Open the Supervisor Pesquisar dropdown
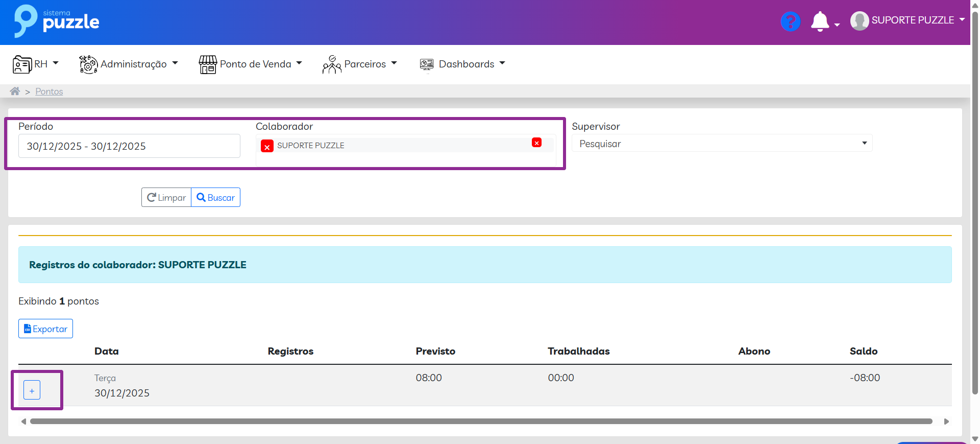This screenshot has height=444, width=980. click(x=722, y=144)
